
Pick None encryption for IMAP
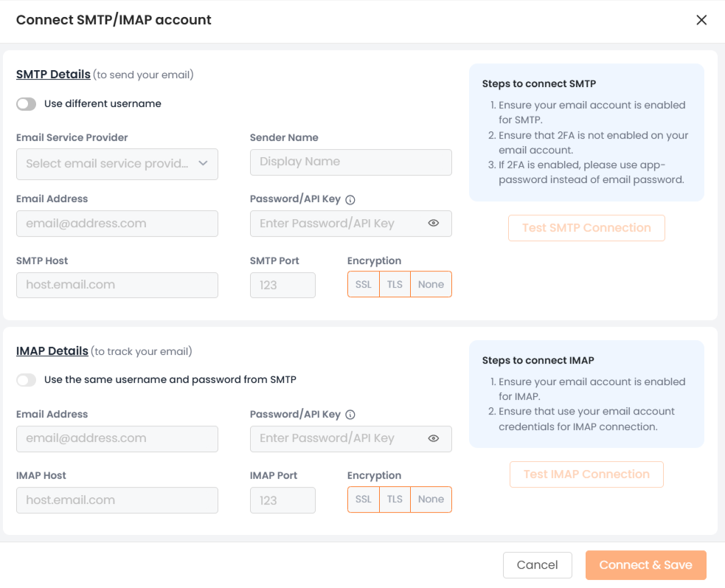pos(431,499)
